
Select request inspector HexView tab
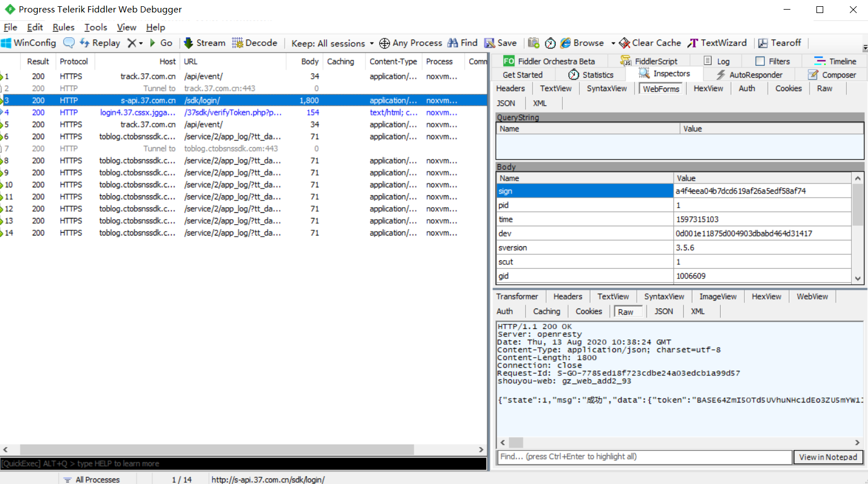pos(708,88)
